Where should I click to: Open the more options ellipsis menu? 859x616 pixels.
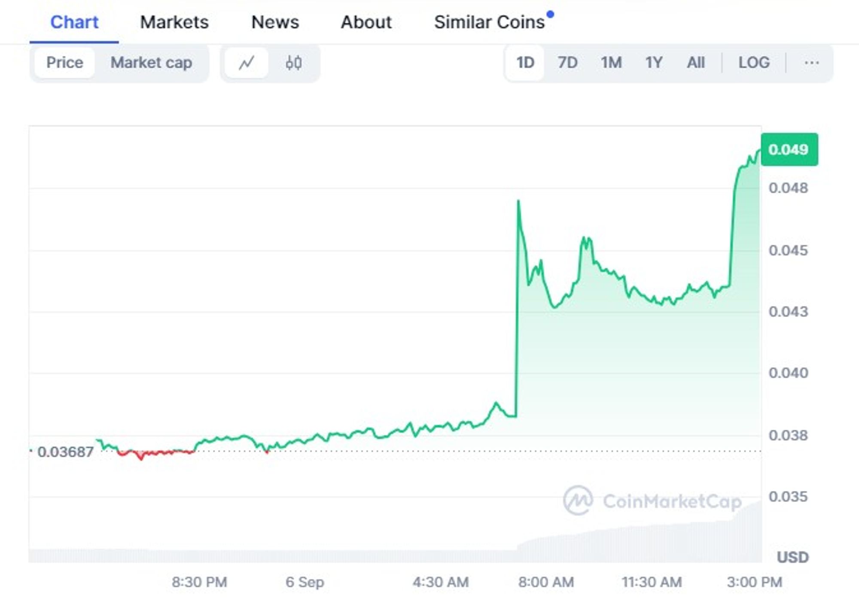(811, 63)
